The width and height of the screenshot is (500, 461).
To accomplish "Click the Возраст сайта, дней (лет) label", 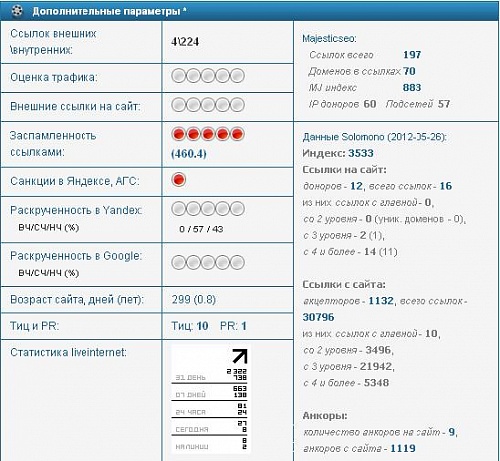I will (77, 299).
